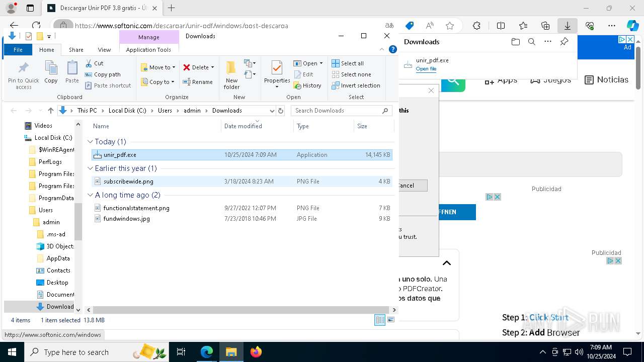Screen dimensions: 644x362
Task: Click Paste shortcut command
Action: click(x=108, y=85)
